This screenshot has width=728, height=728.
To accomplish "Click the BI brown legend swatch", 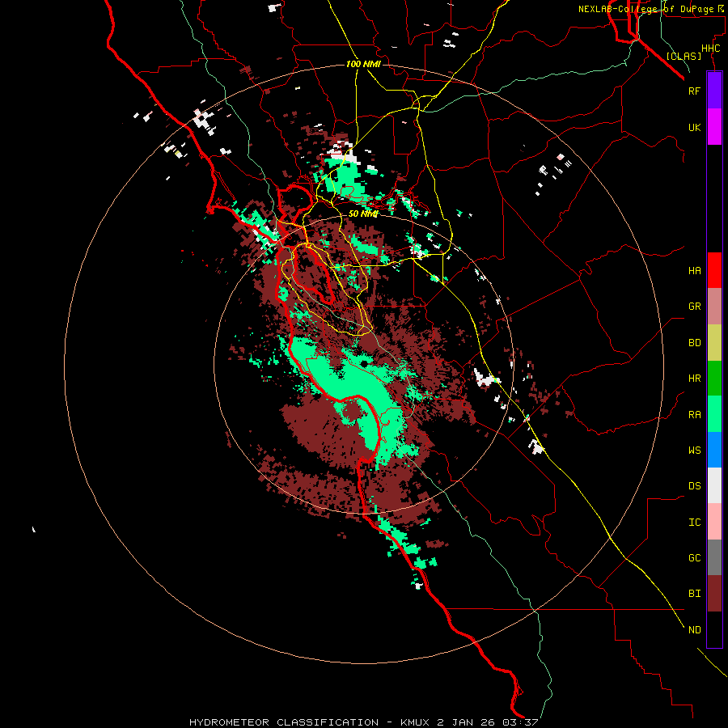I will (714, 594).
